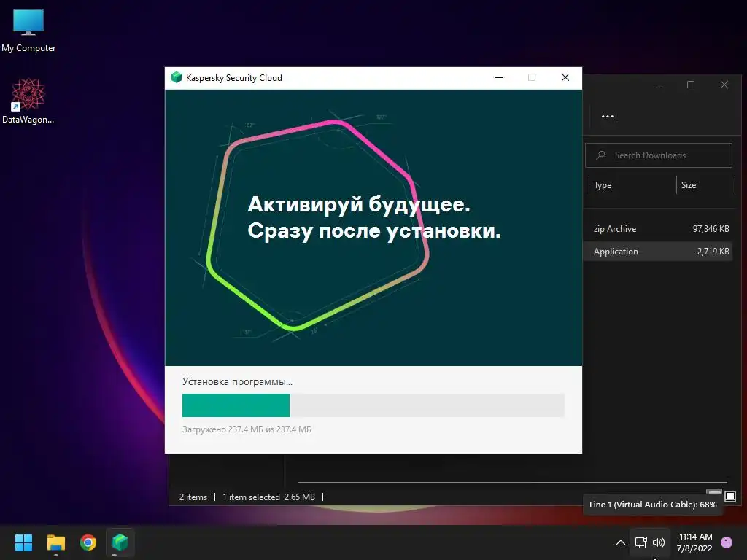Screen dimensions: 747x560
Task: Select the DataWagon desktop shortcut
Action: click(x=28, y=101)
